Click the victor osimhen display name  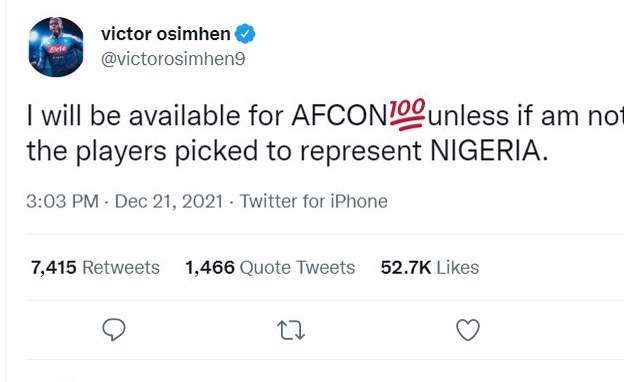coord(166,34)
